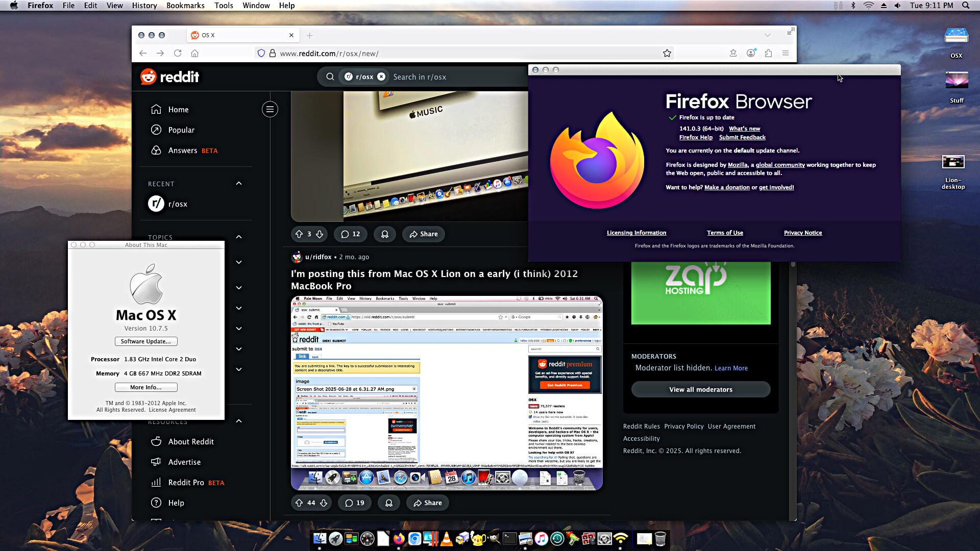
Task: Open the Apple menu
Action: pyautogui.click(x=14, y=5)
